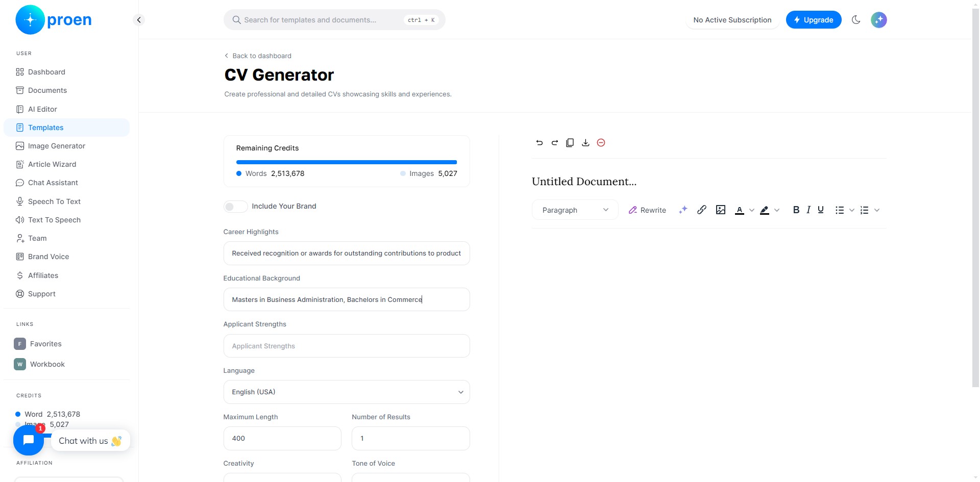Click the remaining credits progress bar
This screenshot has height=482, width=980.
[x=347, y=162]
